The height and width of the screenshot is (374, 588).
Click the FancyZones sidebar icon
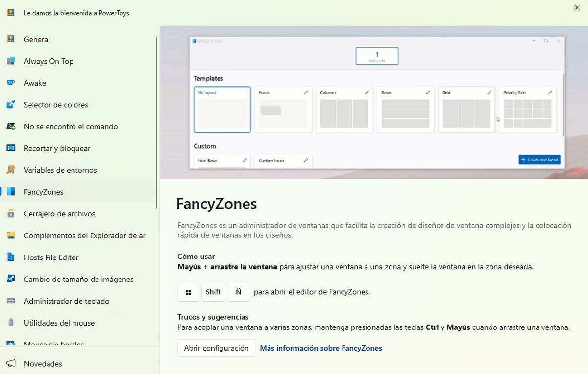coord(11,192)
